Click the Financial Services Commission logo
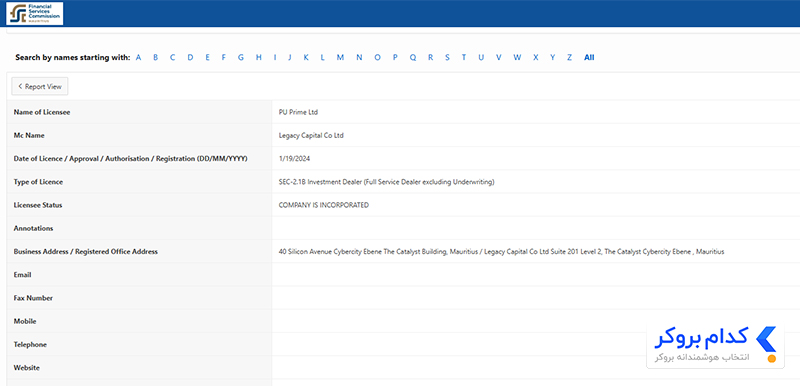 pyautogui.click(x=35, y=13)
